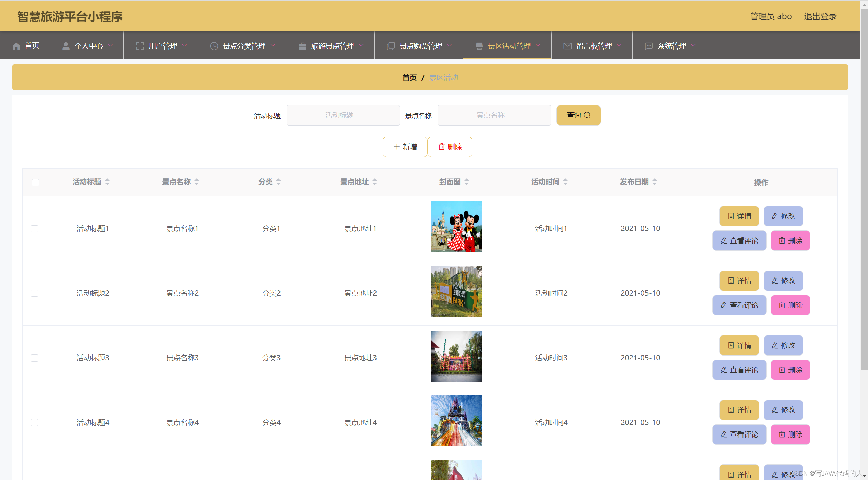
Task: Open the 系统管理 menu
Action: 670,45
